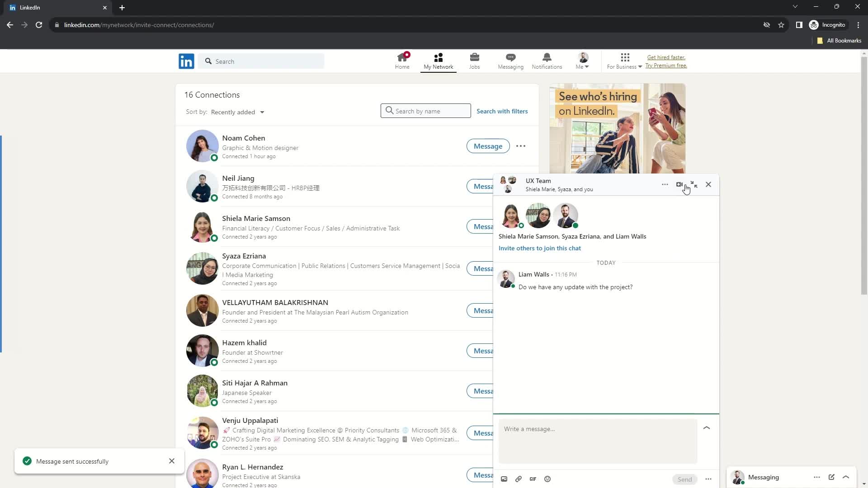Expand the Messaging bar chevron
Image resolution: width=868 pixels, height=488 pixels.
click(846, 477)
